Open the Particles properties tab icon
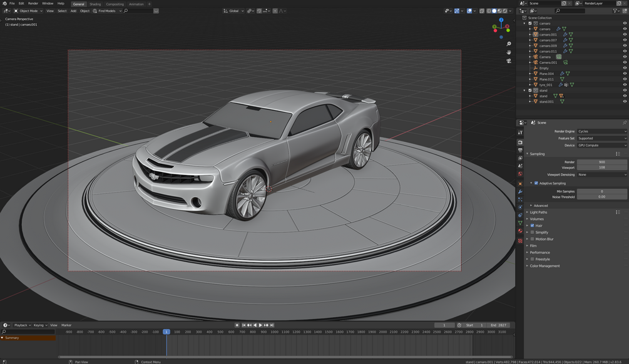 click(520, 200)
